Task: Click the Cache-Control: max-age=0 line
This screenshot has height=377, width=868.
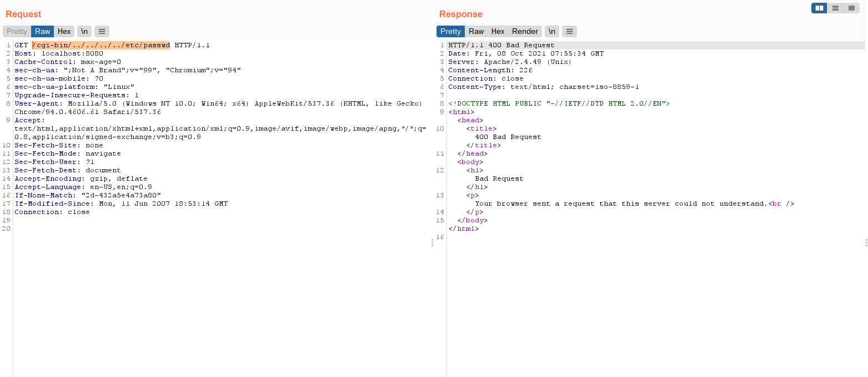Action: coord(68,62)
